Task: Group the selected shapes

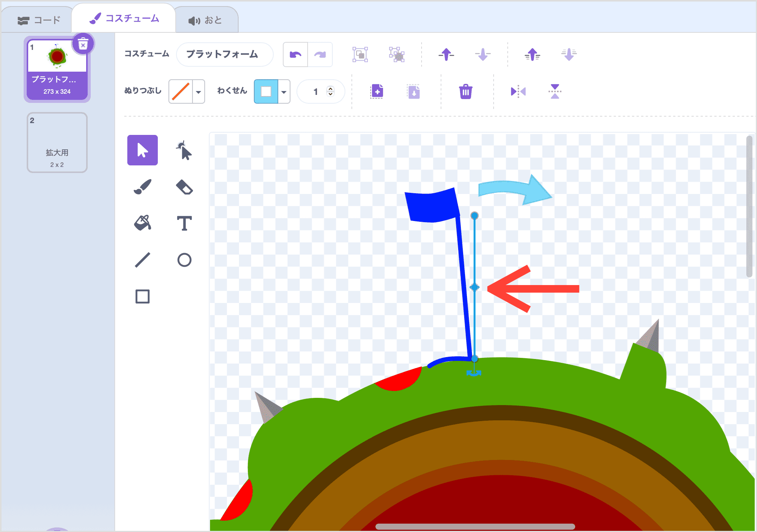Action: point(360,54)
